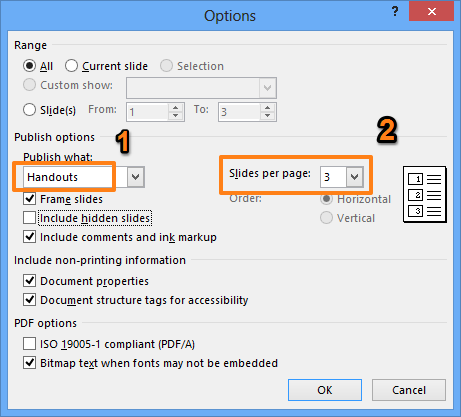Open the Publish what Handouts dropdown
461x417 pixels.
point(136,177)
